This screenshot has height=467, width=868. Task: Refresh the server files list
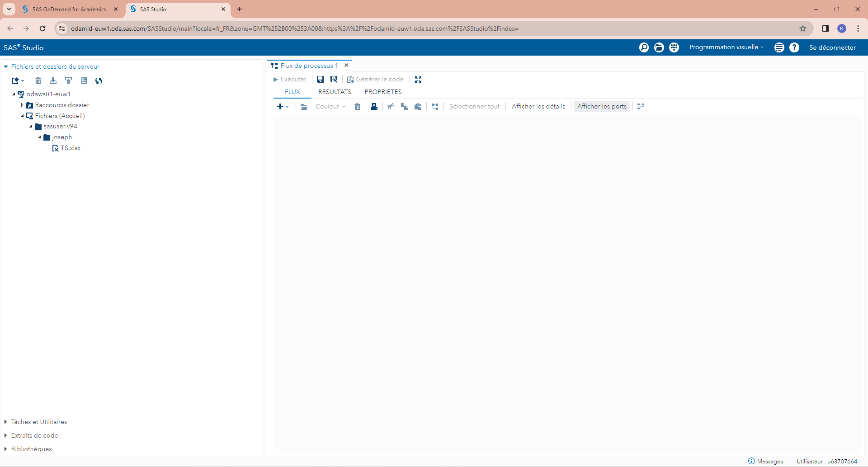coord(99,81)
